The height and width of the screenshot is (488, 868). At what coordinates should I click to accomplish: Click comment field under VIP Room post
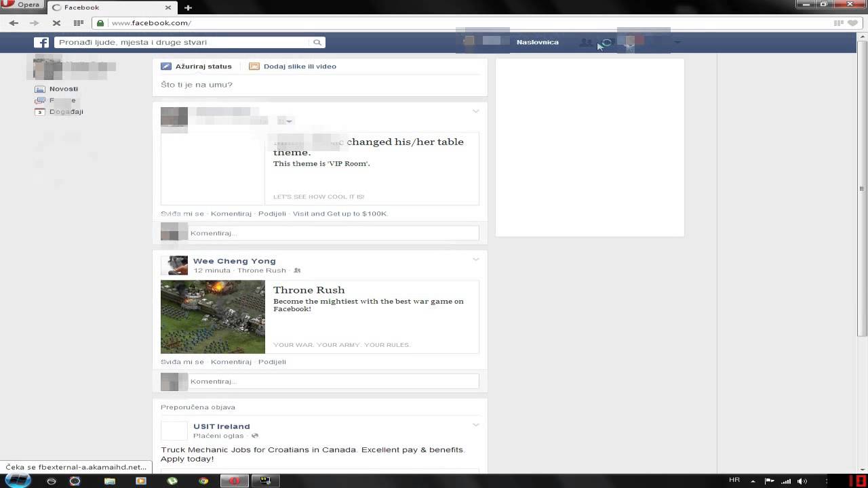click(334, 233)
